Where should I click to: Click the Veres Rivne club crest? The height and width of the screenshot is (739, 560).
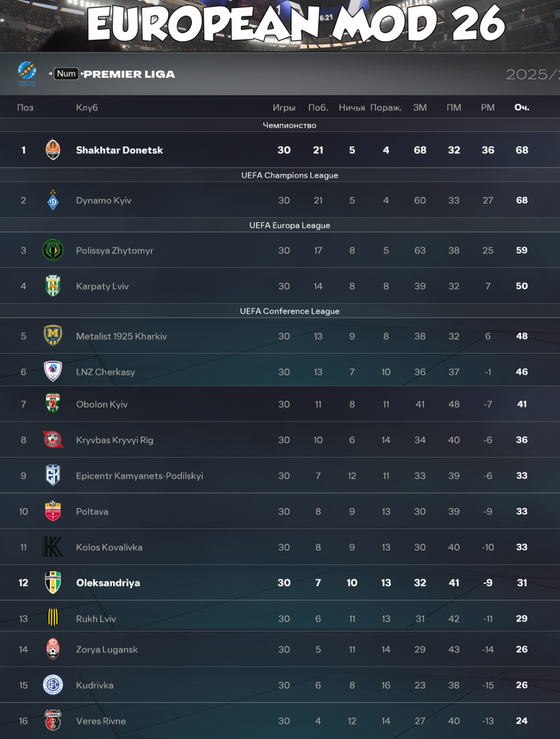click(53, 720)
